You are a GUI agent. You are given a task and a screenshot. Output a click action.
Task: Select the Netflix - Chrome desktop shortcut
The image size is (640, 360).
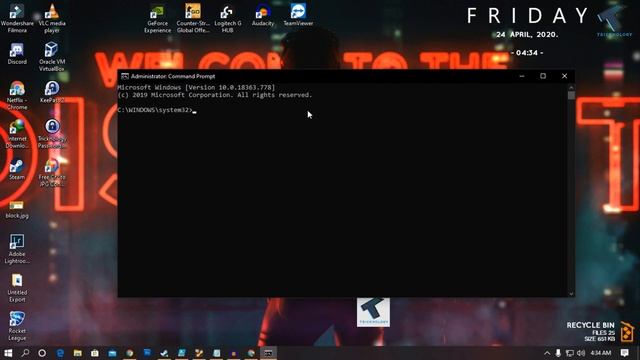tap(17, 95)
